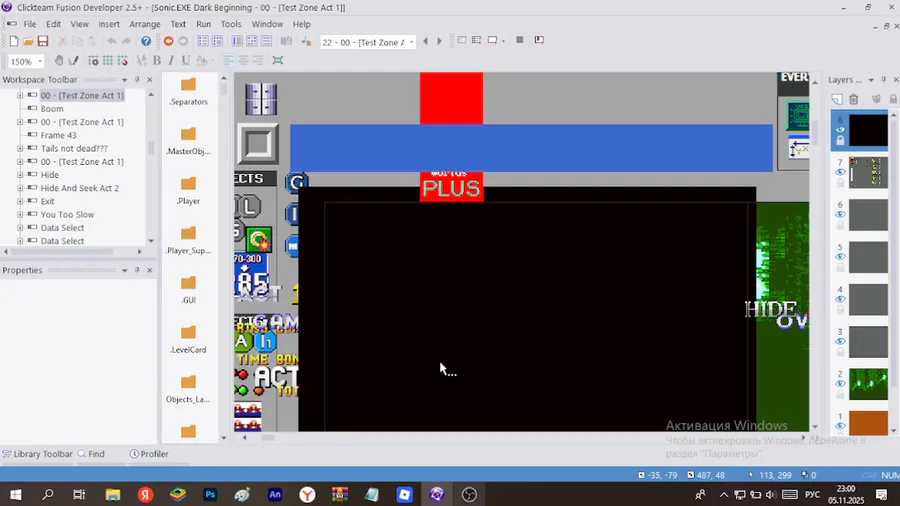Screen dimensions: 900x506
Task: Toggle show grid icon
Action: pyautogui.click(x=107, y=60)
